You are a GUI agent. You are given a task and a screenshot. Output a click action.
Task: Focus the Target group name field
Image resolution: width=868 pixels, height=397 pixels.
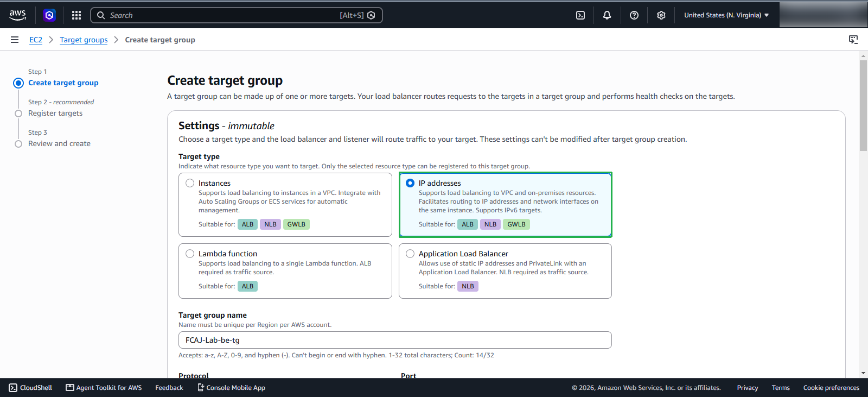(x=395, y=340)
